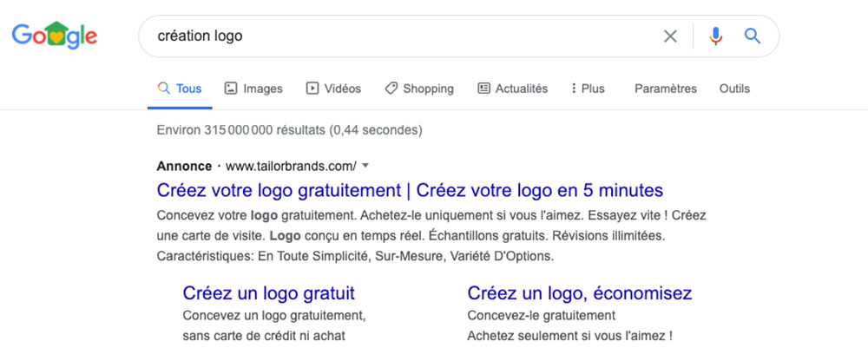This screenshot has height=348, width=868.
Task: Expand the tailorbrands ad dropdown arrow
Action: coord(365,166)
